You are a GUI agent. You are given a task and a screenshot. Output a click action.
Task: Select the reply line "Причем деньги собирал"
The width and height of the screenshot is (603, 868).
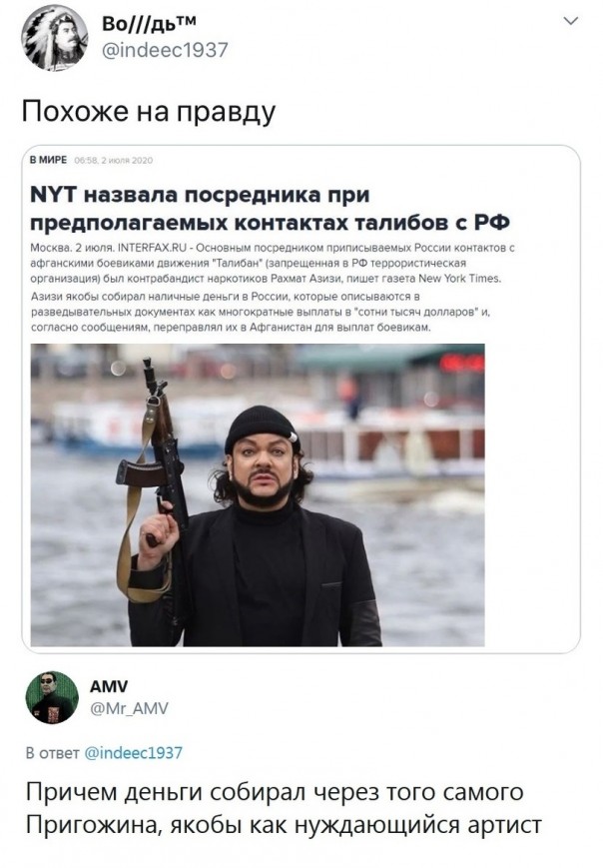[x=275, y=792]
